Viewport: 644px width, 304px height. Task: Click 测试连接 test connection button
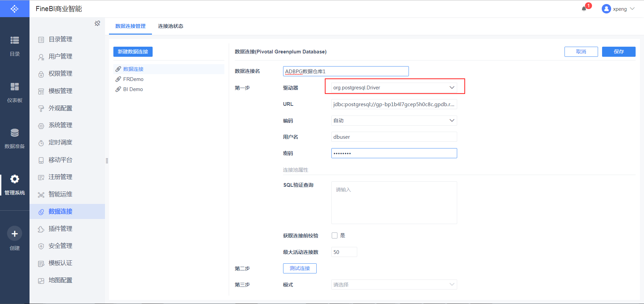tap(300, 268)
